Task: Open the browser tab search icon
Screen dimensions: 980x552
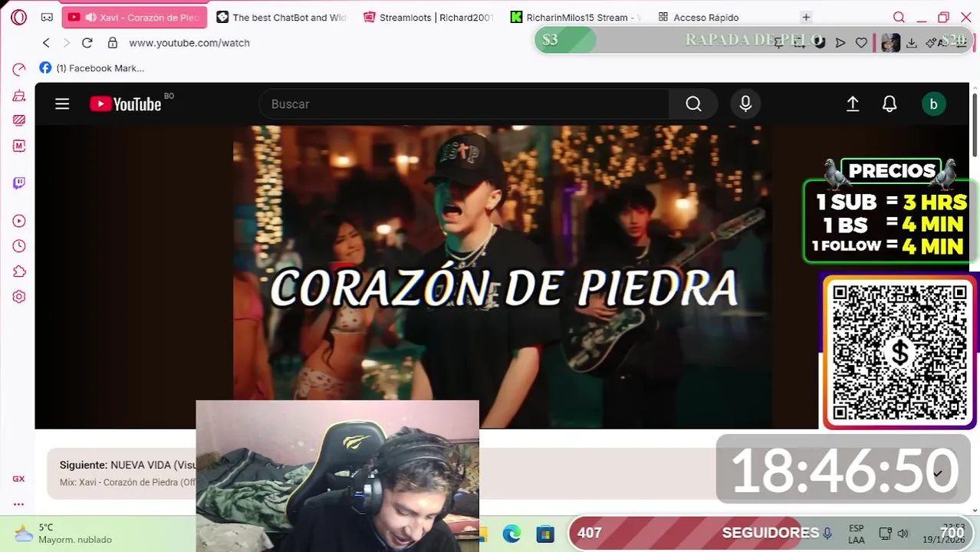Action: [899, 17]
